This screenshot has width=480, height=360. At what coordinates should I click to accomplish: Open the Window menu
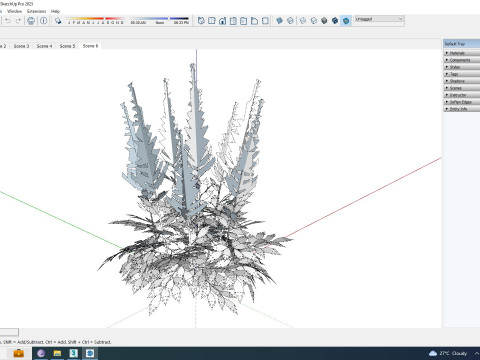[14, 11]
